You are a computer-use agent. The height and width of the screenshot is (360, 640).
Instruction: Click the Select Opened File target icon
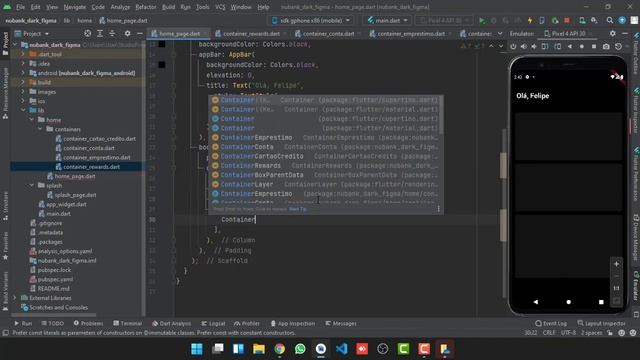click(x=87, y=33)
